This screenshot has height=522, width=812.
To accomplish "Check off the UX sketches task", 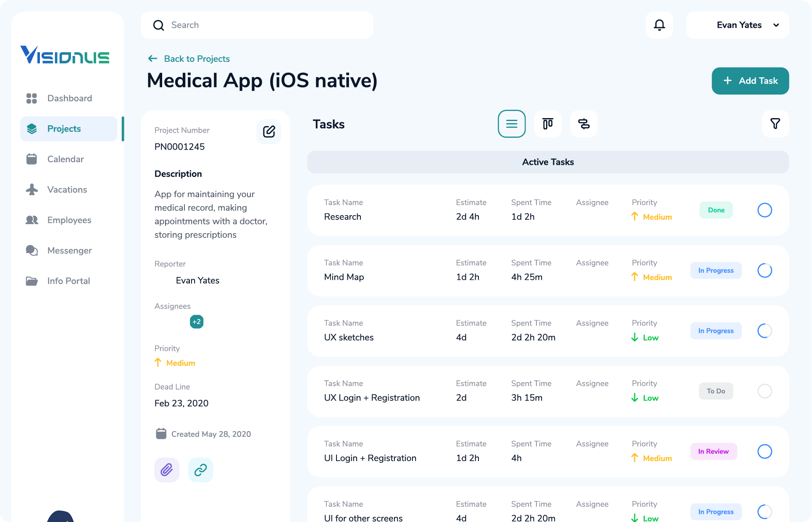I will [765, 331].
